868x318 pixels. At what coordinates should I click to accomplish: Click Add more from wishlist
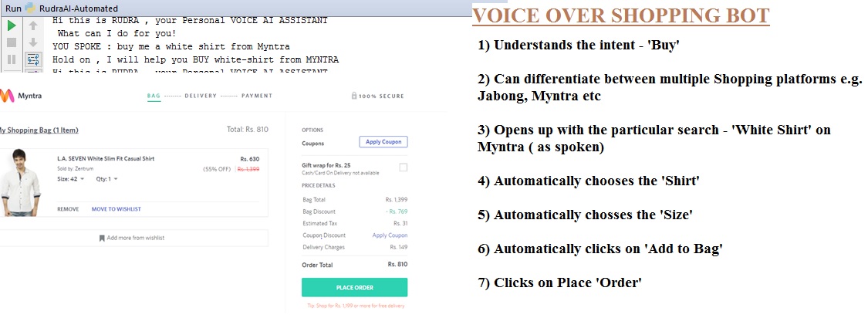pos(132,238)
